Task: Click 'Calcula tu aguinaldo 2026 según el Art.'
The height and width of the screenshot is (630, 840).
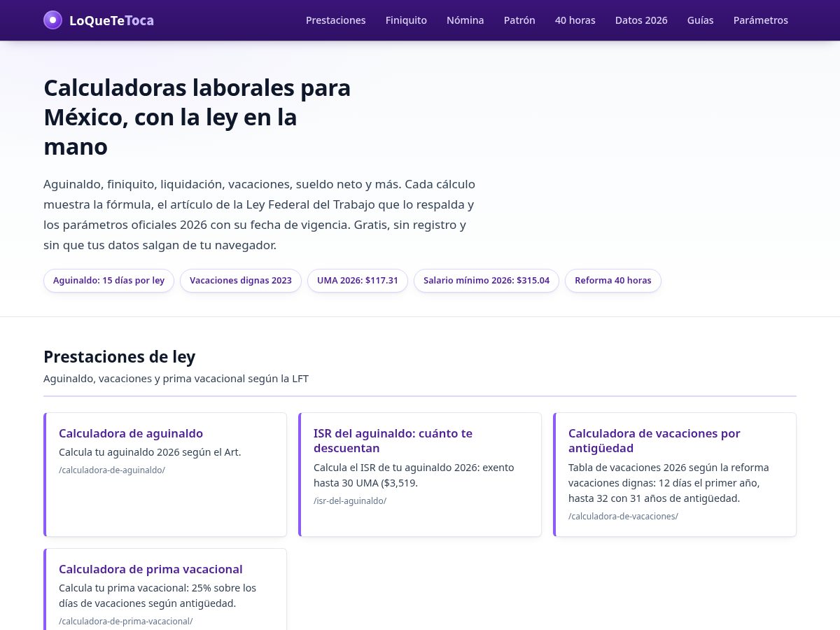Action: coord(150,452)
